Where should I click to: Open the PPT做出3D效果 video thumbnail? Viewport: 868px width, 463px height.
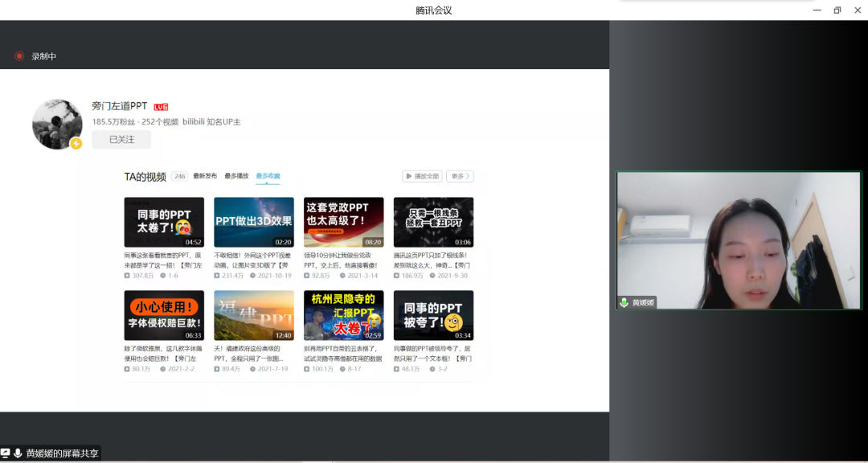pos(254,222)
